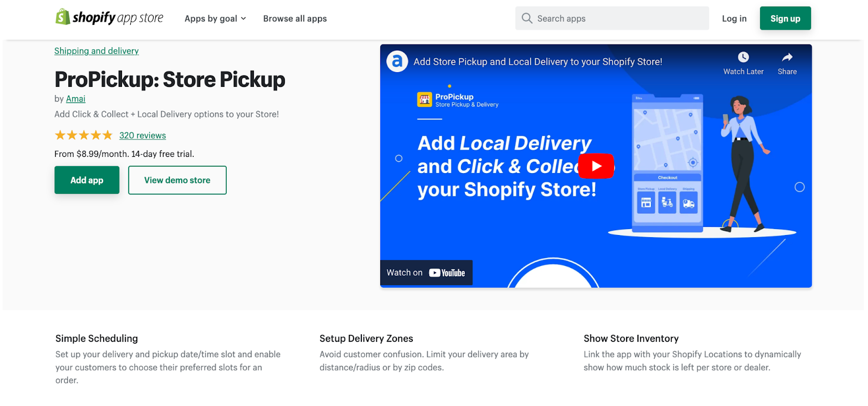868x406 pixels.
Task: Click the five-star rating icons
Action: click(x=84, y=135)
